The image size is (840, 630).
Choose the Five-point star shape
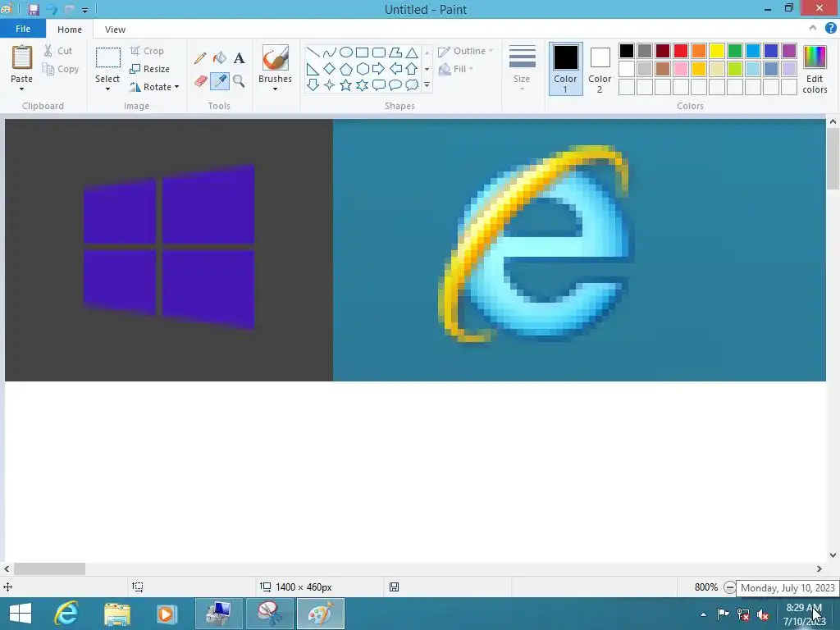pos(346,84)
